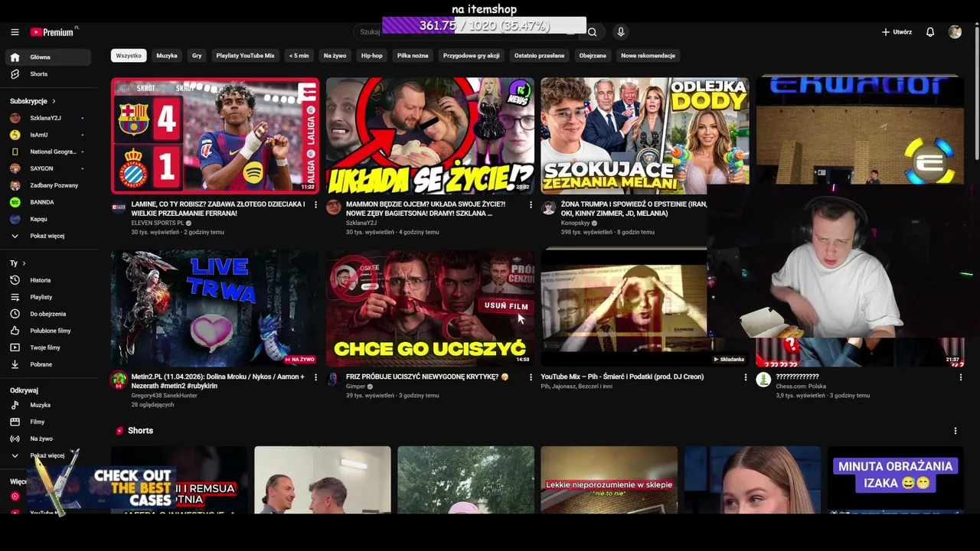Image resolution: width=980 pixels, height=551 pixels.
Task: Expand the Subskrypcje section arrow
Action: pos(54,101)
